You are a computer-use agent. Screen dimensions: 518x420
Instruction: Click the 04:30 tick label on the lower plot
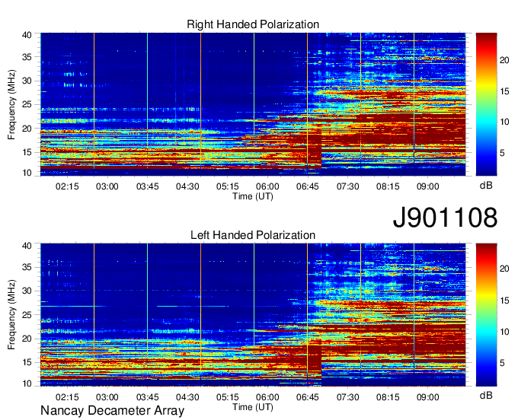pyautogui.click(x=187, y=397)
